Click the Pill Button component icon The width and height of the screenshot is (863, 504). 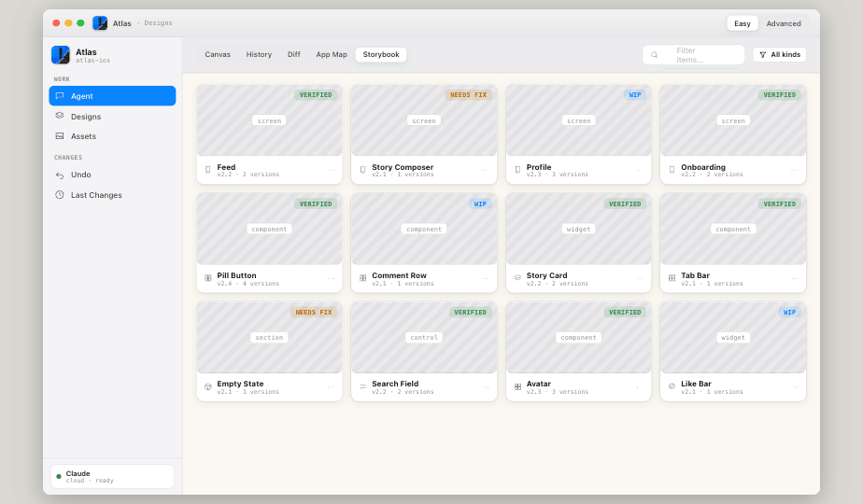[x=208, y=278]
